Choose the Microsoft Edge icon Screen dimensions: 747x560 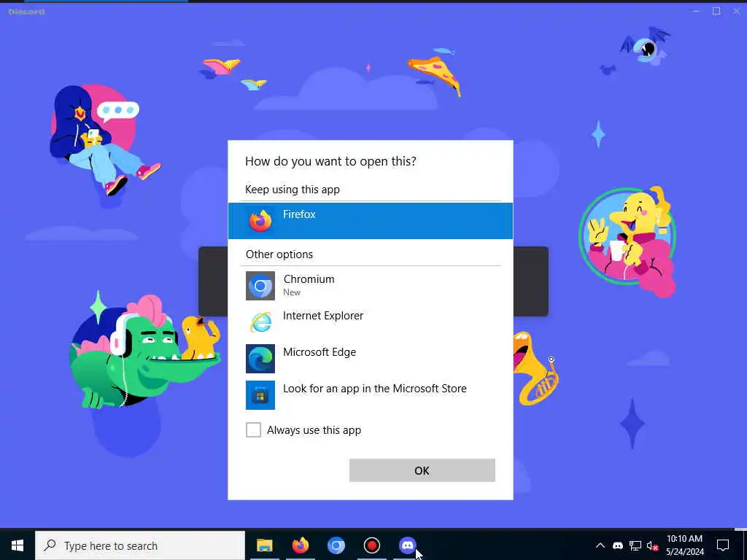click(x=260, y=359)
